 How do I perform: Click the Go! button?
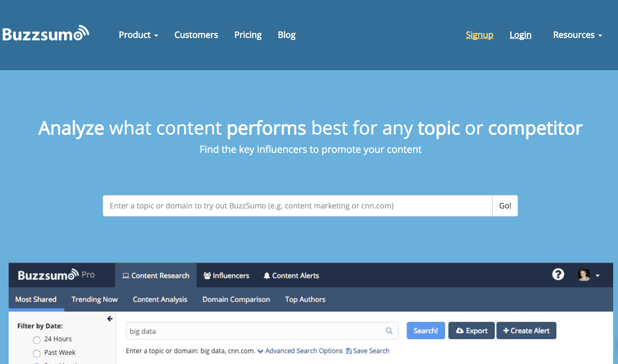505,206
